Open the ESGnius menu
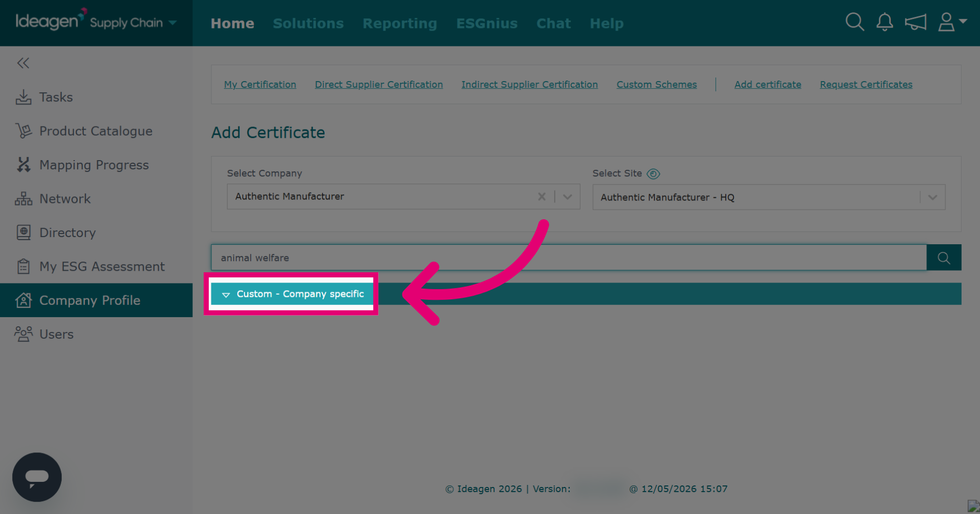Image resolution: width=980 pixels, height=514 pixels. pyautogui.click(x=487, y=23)
